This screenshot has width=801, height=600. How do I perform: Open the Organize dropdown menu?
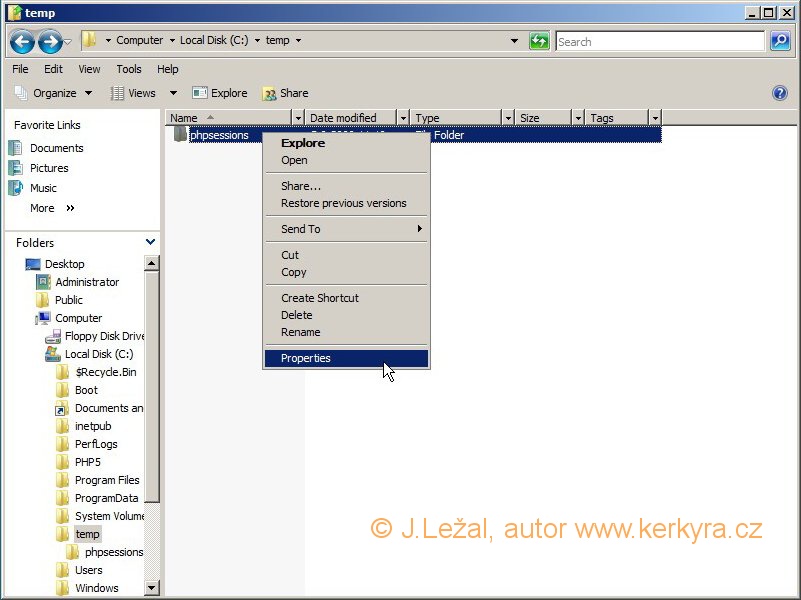[x=54, y=93]
